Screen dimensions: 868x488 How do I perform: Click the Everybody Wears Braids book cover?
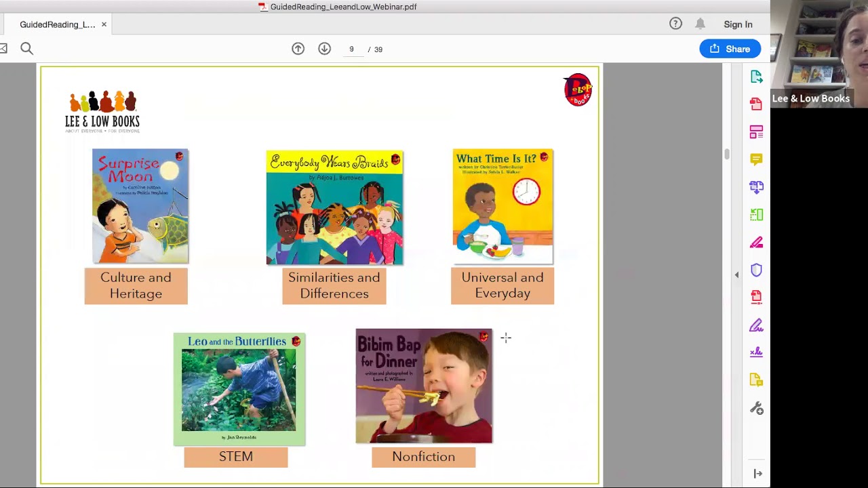point(334,208)
